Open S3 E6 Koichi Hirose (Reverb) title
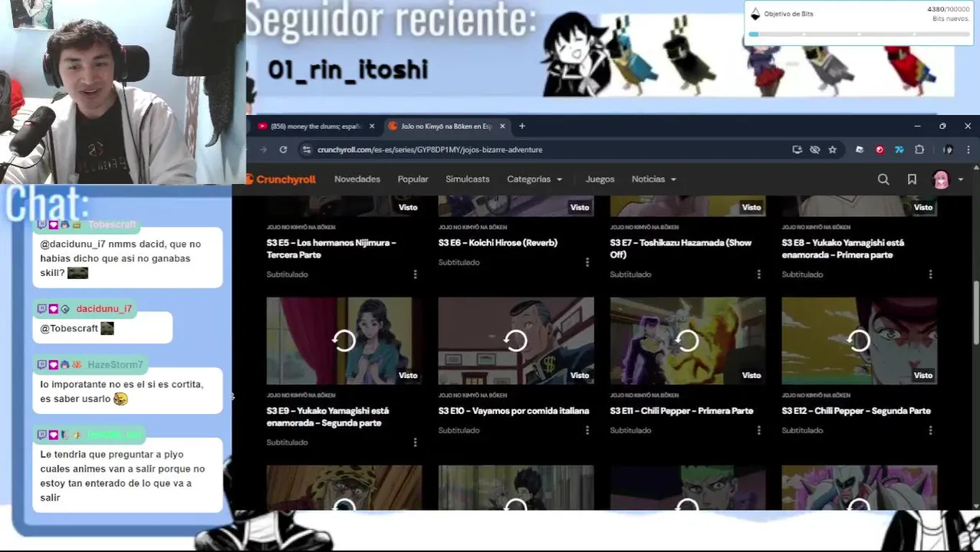This screenshot has width=980, height=552. click(498, 242)
